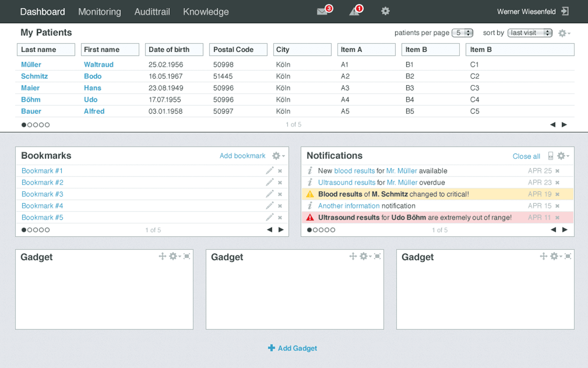Switch to the Monitoring section

[99, 12]
